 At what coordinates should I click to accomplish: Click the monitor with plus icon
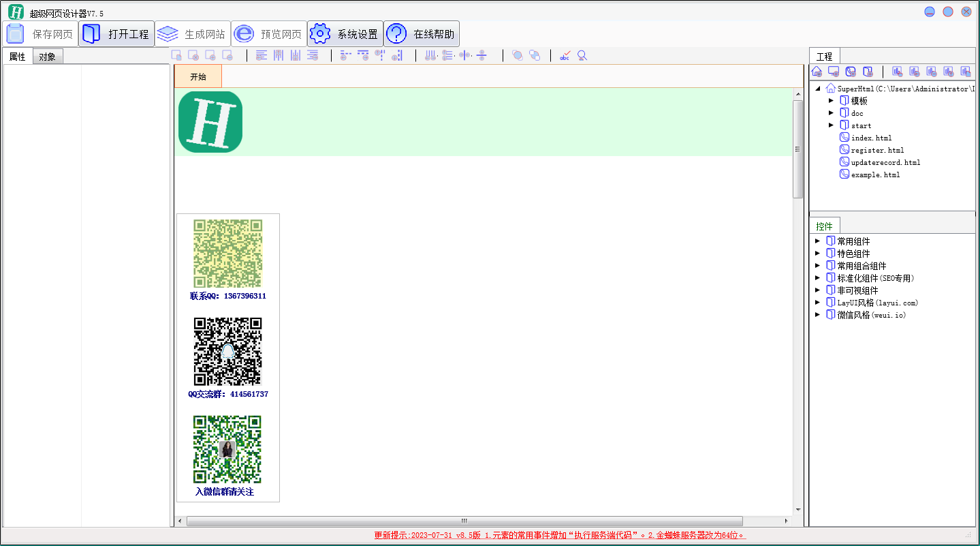pyautogui.click(x=834, y=72)
